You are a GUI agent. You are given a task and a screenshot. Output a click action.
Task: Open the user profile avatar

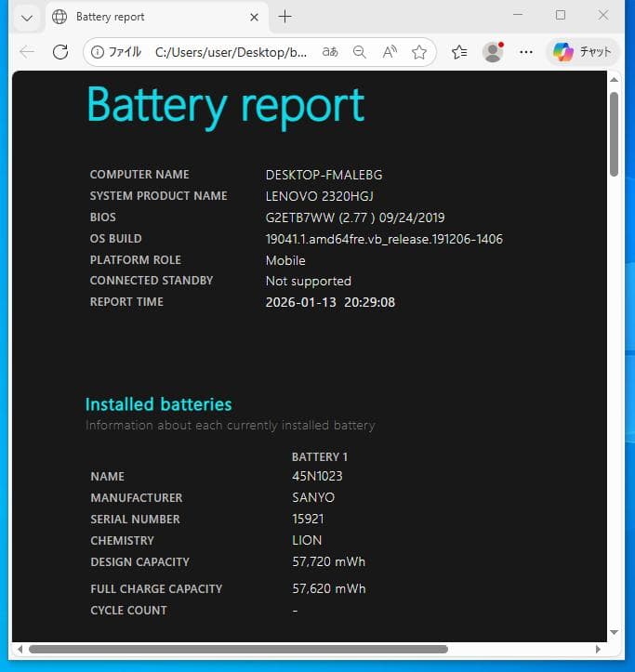click(493, 52)
